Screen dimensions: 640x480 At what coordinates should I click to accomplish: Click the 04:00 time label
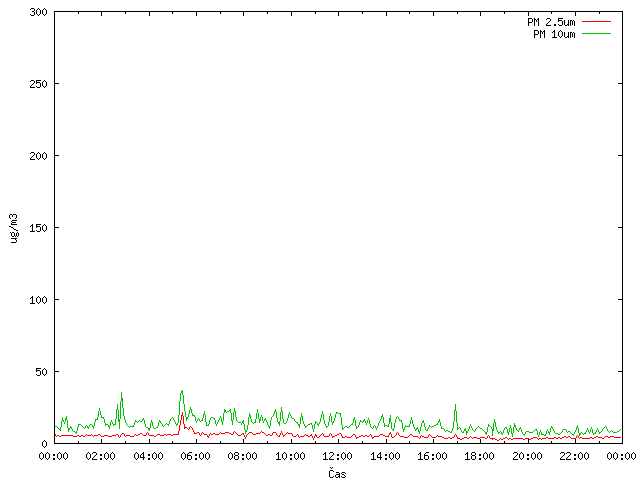pyautogui.click(x=148, y=456)
